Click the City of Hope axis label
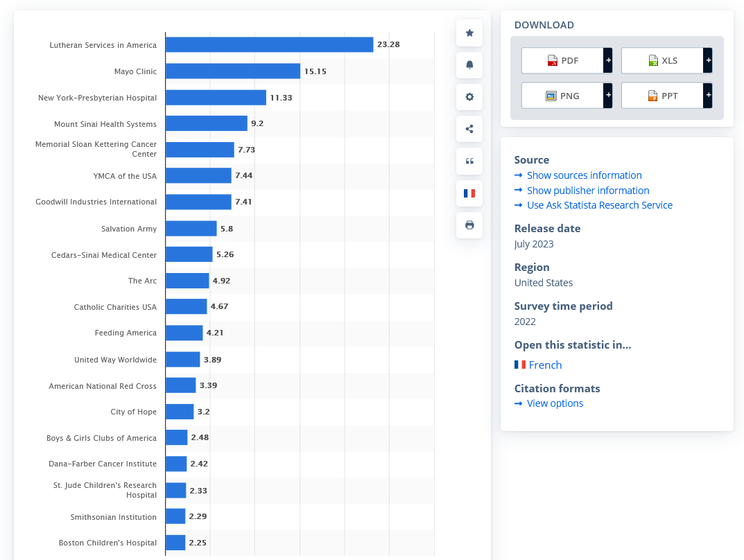This screenshot has height=560, width=744. tap(134, 412)
